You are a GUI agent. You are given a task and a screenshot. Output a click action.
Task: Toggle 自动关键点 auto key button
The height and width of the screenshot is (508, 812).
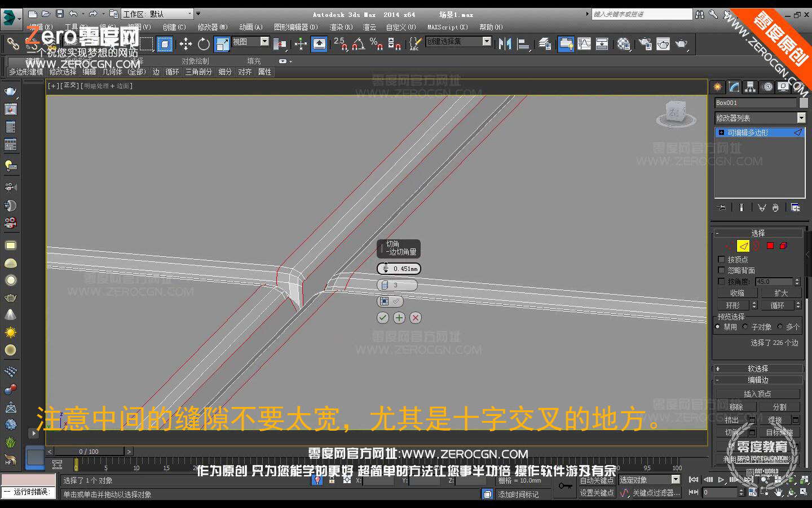[x=597, y=480]
